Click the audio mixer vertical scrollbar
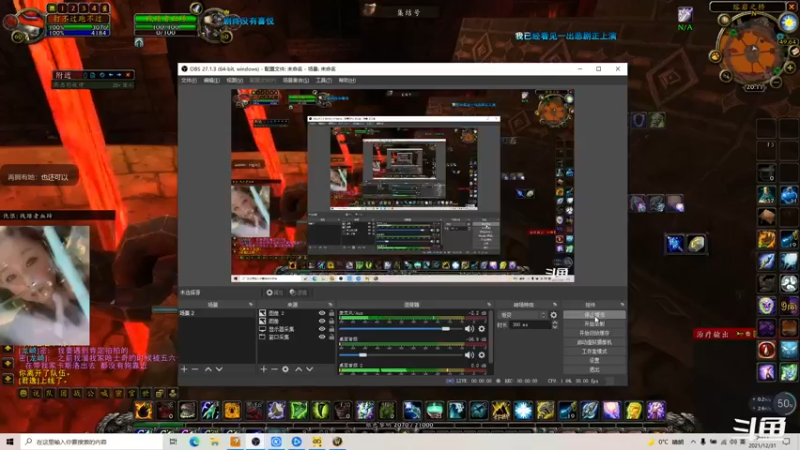 pos(491,337)
